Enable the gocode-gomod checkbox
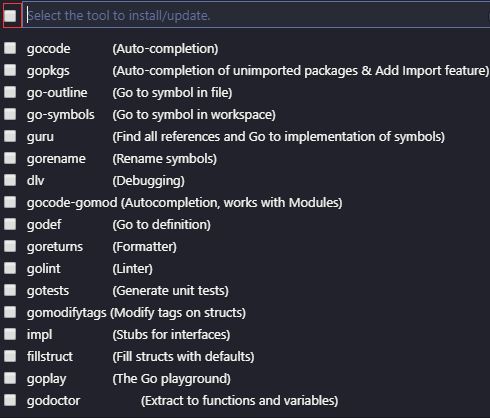490x418 pixels. coord(10,202)
